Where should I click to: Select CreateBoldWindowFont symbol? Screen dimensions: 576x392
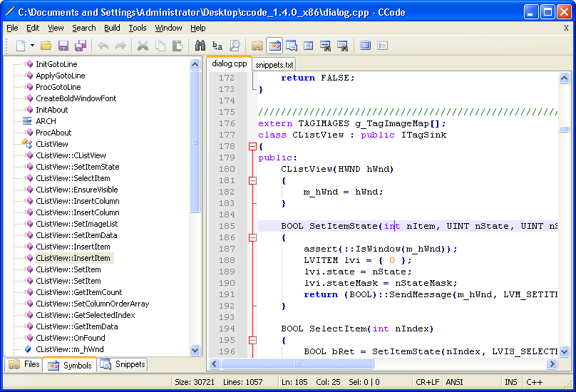(76, 98)
